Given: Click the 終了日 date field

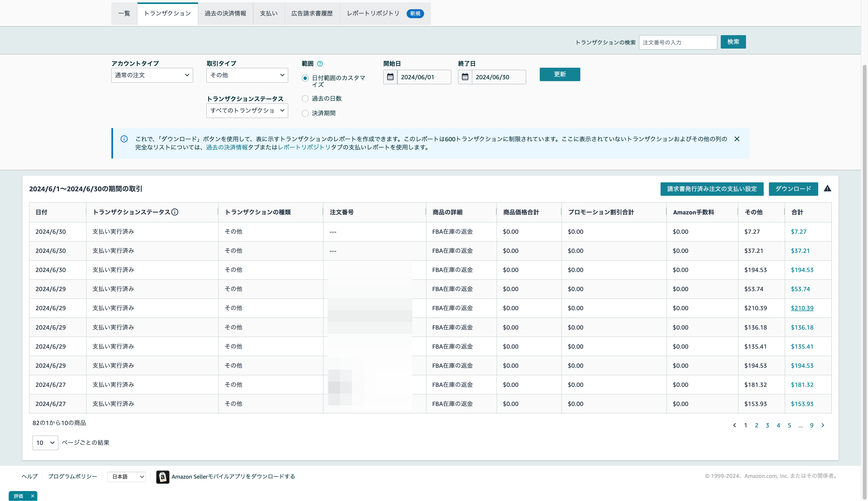Looking at the screenshot, I should [499, 77].
